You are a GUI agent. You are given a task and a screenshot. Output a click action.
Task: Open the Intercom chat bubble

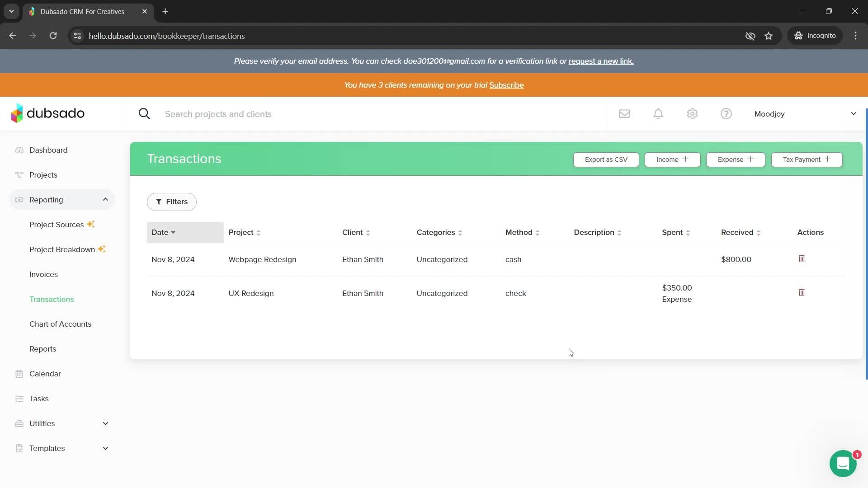843,464
